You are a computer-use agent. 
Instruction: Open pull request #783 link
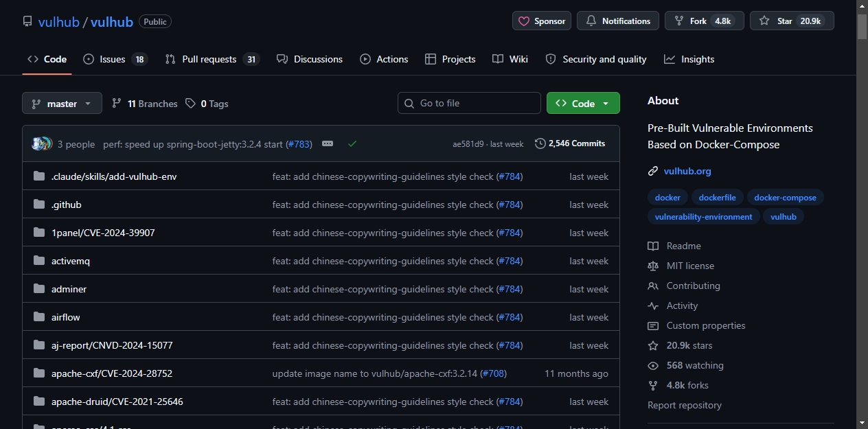tap(298, 144)
